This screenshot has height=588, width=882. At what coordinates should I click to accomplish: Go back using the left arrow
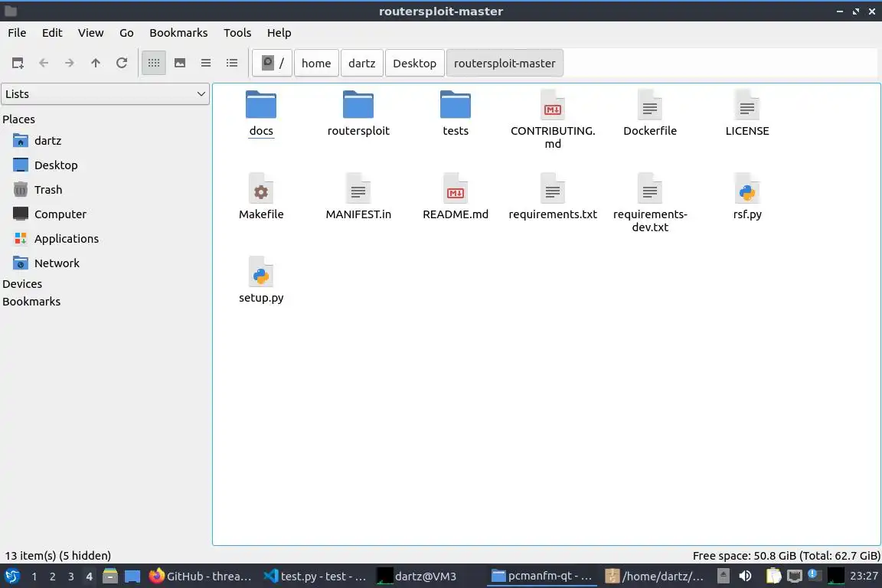44,63
